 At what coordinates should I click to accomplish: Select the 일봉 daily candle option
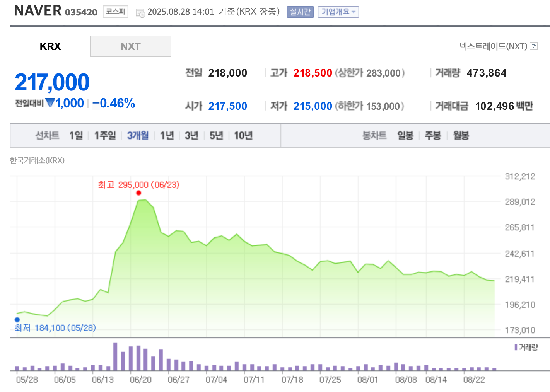coord(405,135)
